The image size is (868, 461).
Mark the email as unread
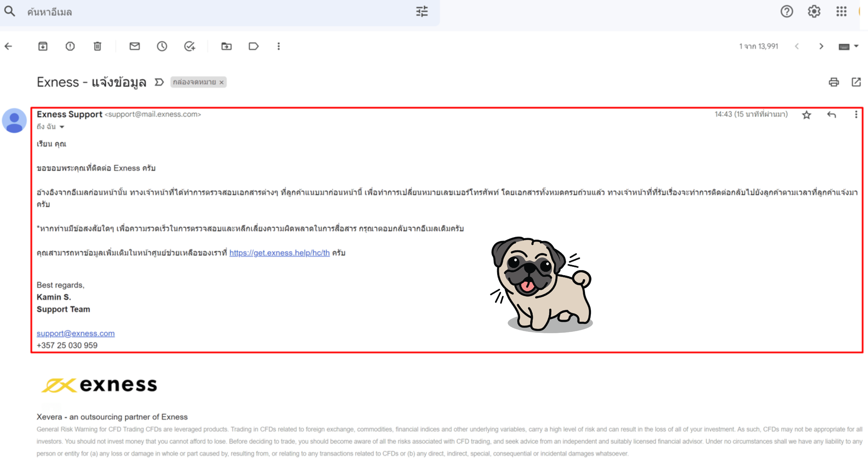(134, 46)
